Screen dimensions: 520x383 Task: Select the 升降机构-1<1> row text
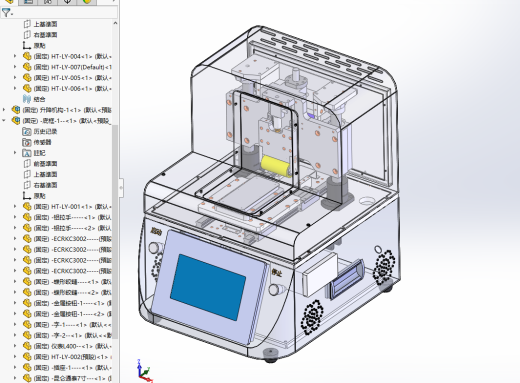(x=67, y=110)
